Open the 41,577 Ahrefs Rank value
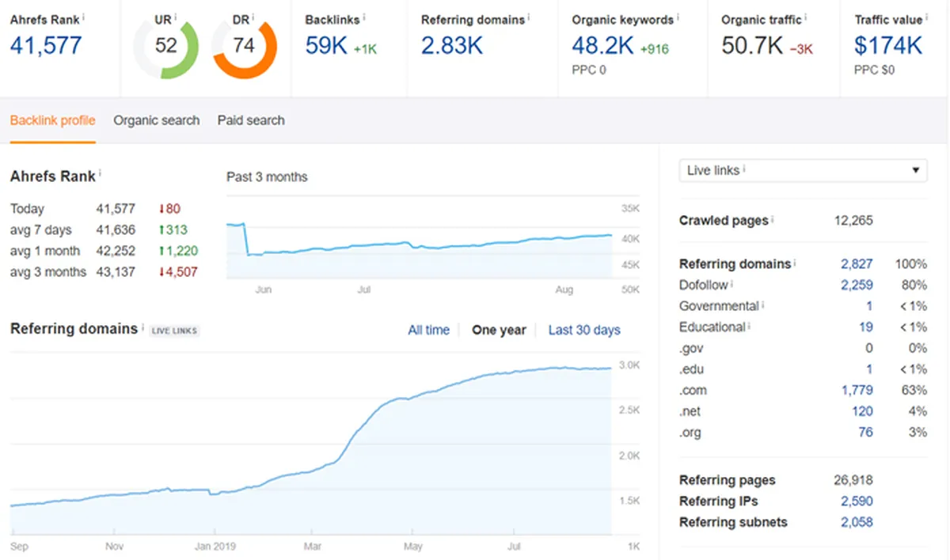Image resolution: width=950 pixels, height=560 pixels. (x=46, y=46)
